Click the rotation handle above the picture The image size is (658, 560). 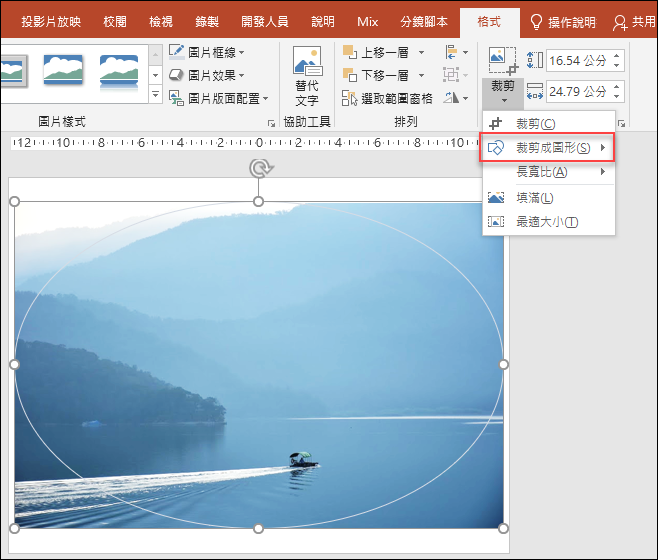coord(261,168)
